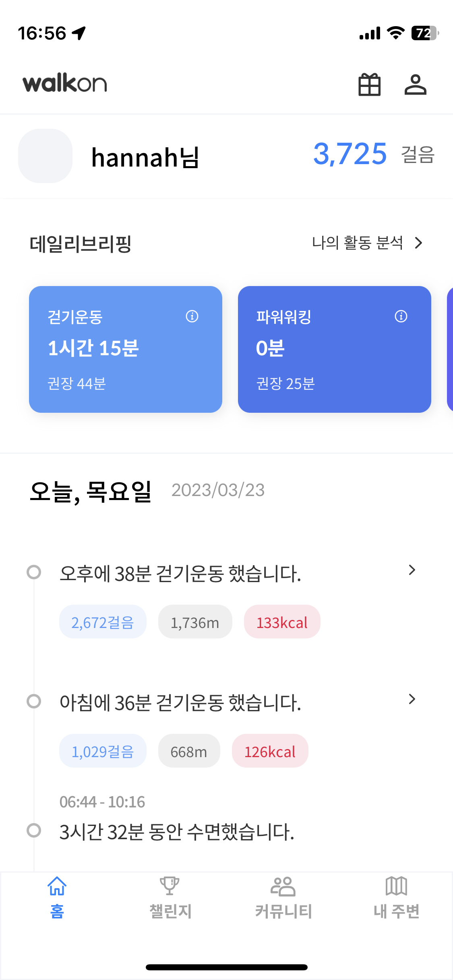The height and width of the screenshot is (980, 453).
Task: Open the gift box rewards icon
Action: 369,84
